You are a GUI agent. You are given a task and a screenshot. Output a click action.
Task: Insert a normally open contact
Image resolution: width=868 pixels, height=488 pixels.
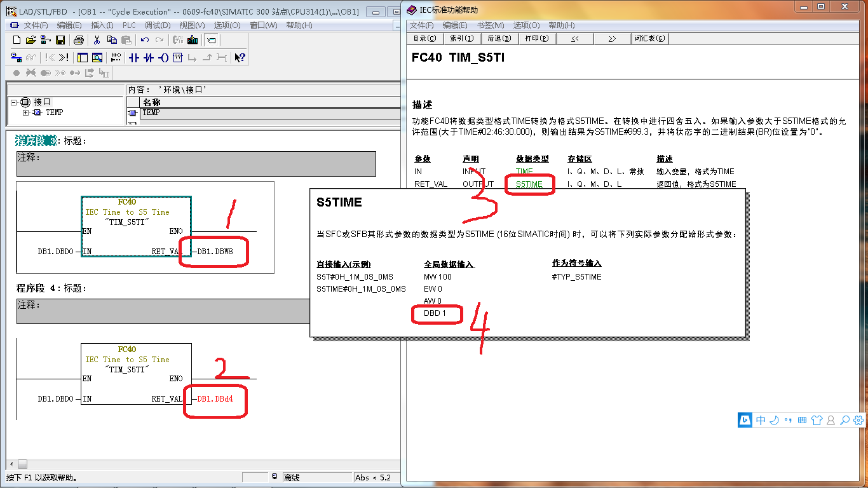[133, 57]
